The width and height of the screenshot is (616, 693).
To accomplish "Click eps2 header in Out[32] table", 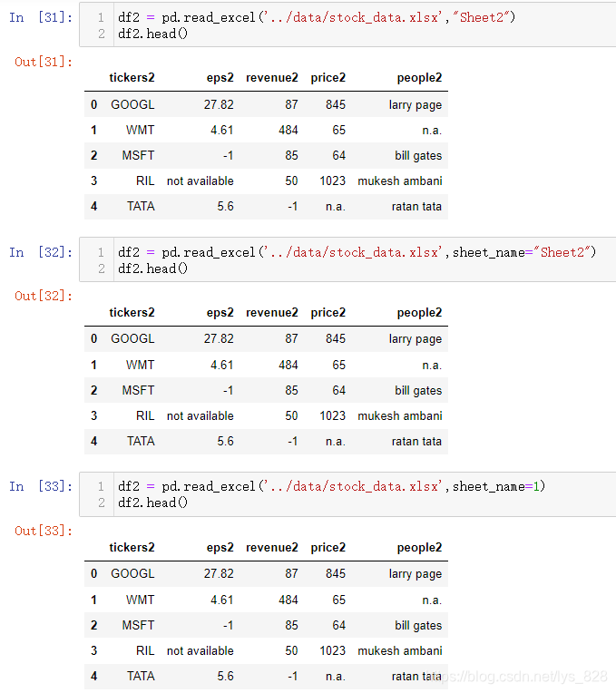I will pos(220,312).
